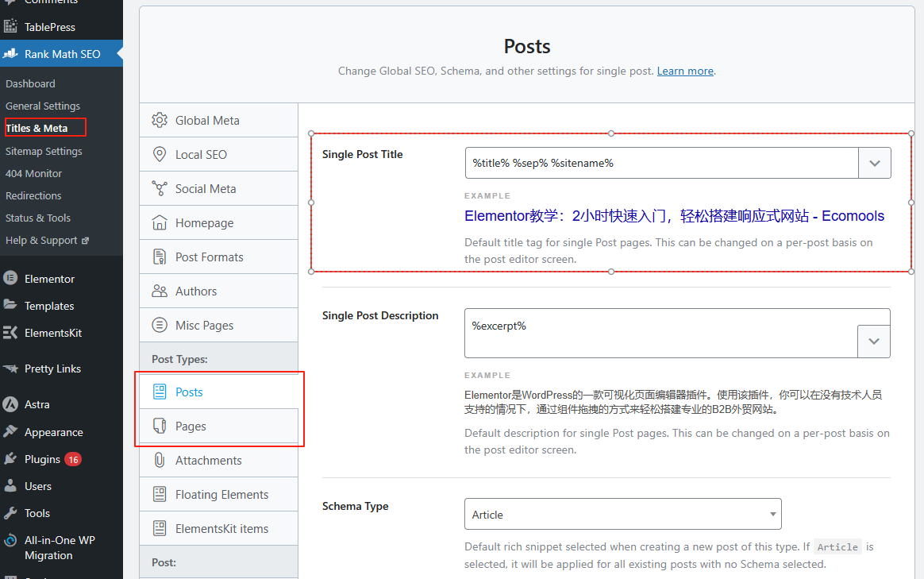Screen dimensions: 924x579
Task: Expand Single Post Description variable dropdown
Action: tap(874, 342)
